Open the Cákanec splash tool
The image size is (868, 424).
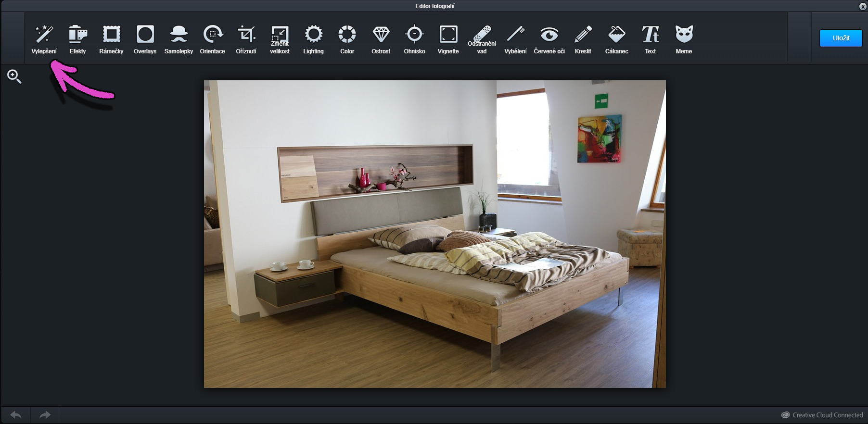616,39
